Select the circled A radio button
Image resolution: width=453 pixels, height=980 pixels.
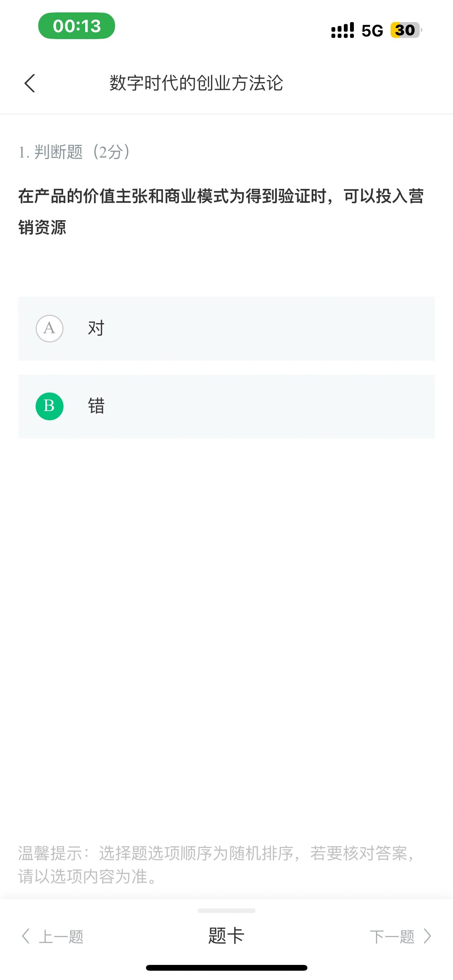click(x=50, y=329)
